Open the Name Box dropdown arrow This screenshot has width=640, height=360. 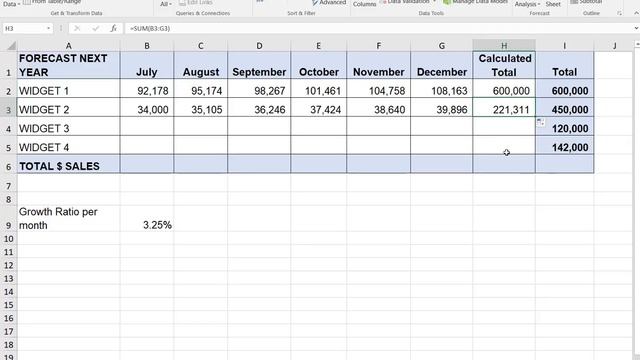(48, 28)
